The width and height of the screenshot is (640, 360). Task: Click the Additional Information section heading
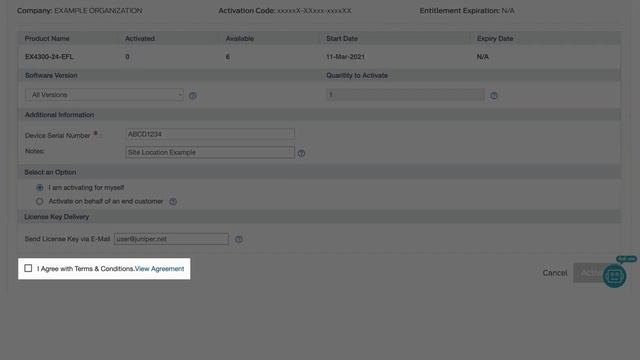59,115
